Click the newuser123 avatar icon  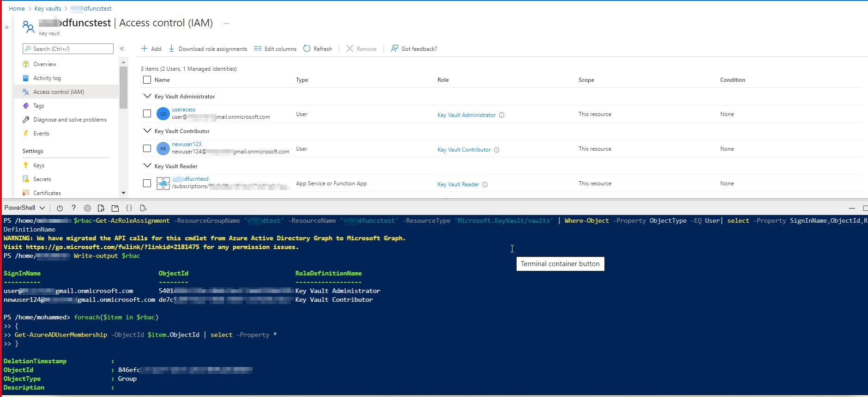point(163,148)
